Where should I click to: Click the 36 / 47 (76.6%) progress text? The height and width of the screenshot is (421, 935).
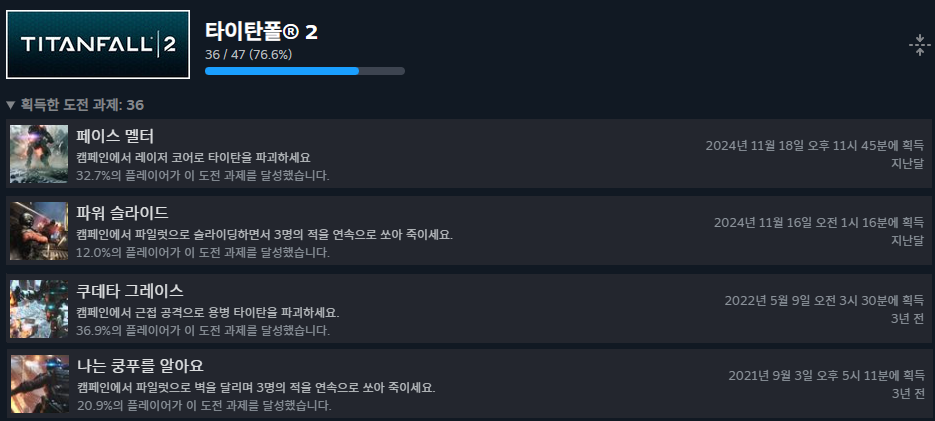click(x=248, y=55)
